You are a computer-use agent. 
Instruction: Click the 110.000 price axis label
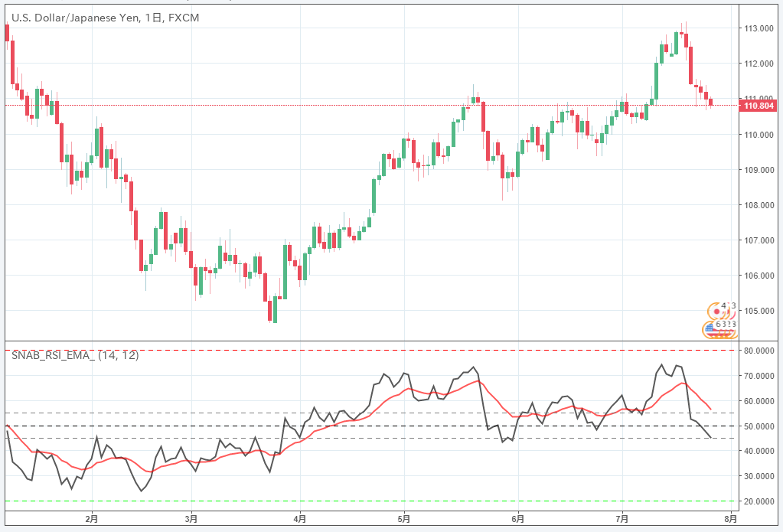pyautogui.click(x=759, y=135)
